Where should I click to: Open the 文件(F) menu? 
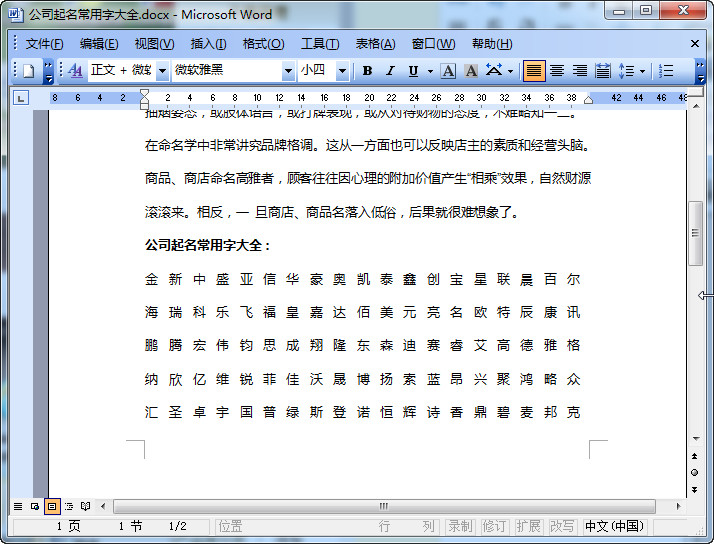pyautogui.click(x=44, y=44)
